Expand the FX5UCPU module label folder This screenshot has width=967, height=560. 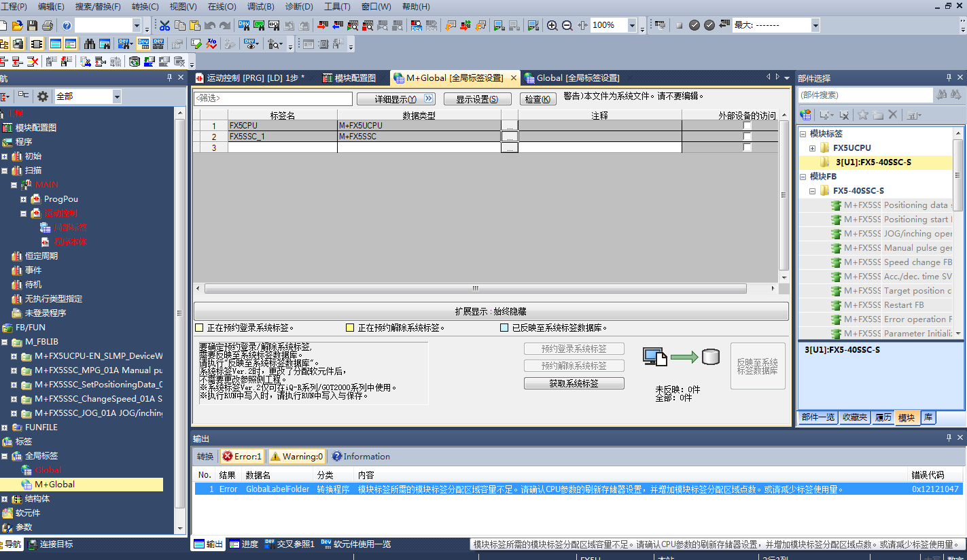point(812,148)
